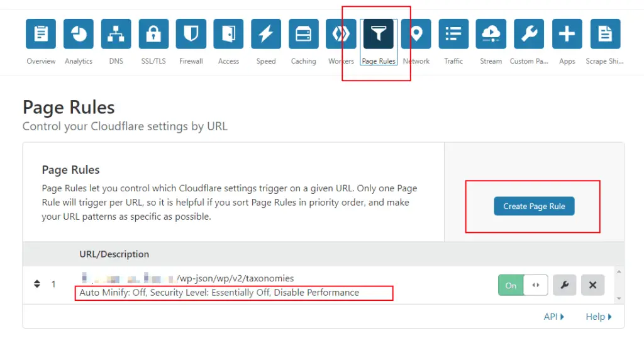Open the Firewall shield icon
Image resolution: width=644 pixels, height=338 pixels.
tap(191, 34)
